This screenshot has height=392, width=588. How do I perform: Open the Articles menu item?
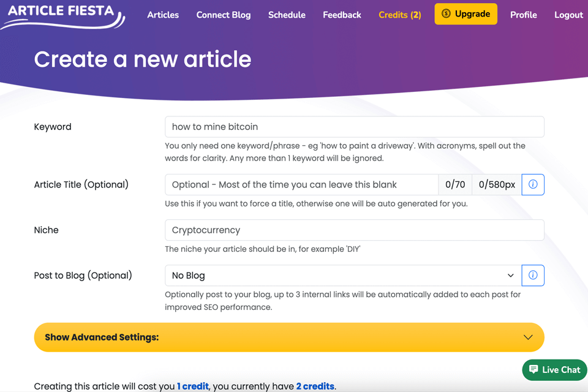(x=163, y=15)
